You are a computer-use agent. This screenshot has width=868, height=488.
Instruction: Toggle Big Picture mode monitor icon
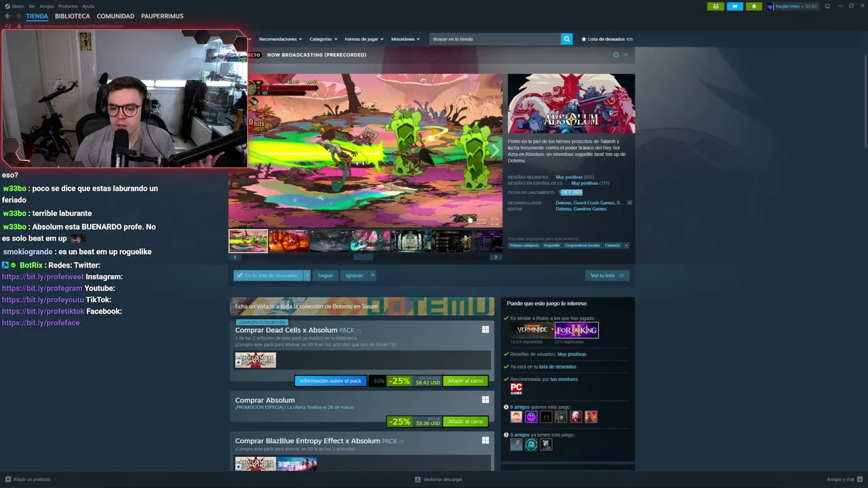(x=827, y=6)
